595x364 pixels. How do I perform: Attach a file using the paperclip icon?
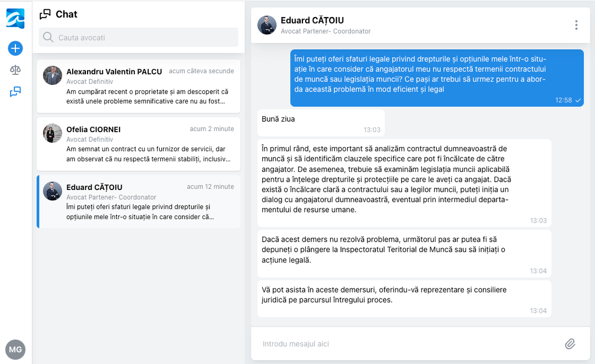570,343
